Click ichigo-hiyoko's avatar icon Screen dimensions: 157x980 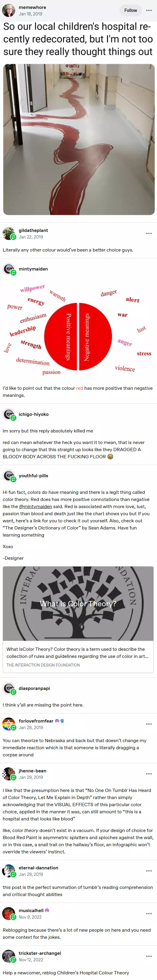click(x=9, y=414)
